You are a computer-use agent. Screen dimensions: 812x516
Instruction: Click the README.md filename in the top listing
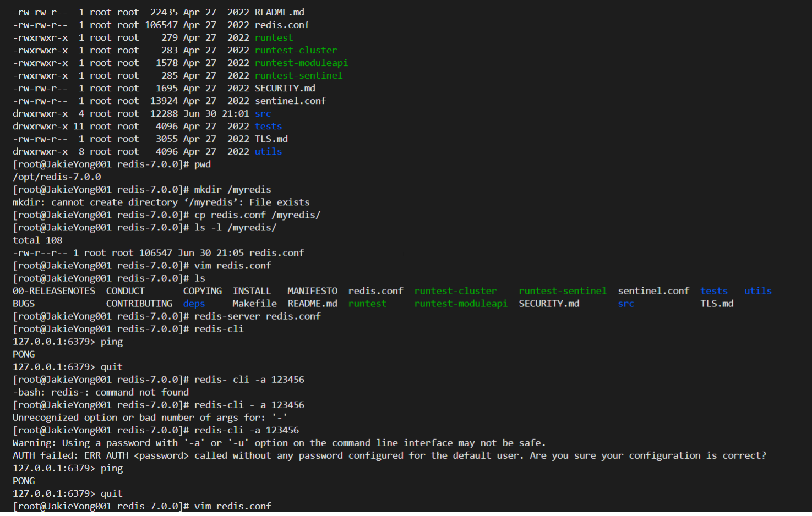coord(279,12)
